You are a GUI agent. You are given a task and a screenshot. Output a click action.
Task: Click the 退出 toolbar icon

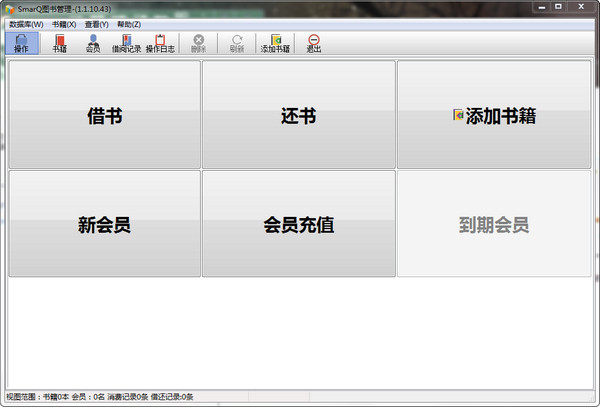314,43
